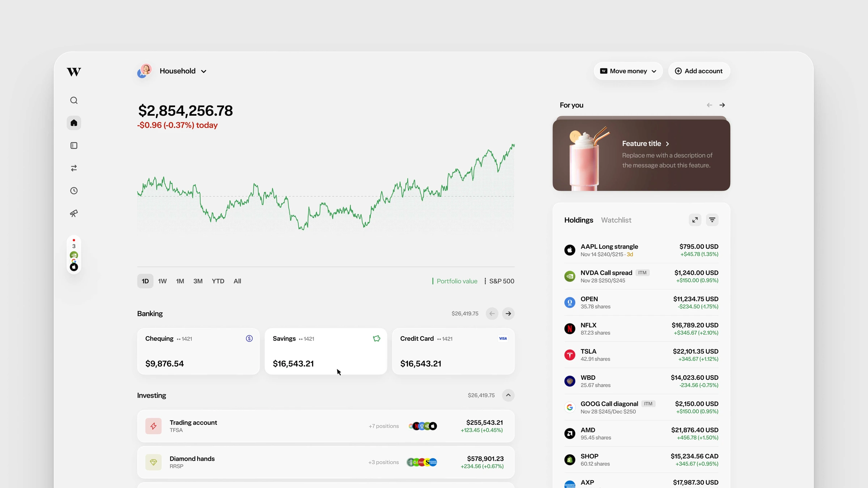Select the 1D chart range
This screenshot has height=488, width=868.
coord(145,281)
